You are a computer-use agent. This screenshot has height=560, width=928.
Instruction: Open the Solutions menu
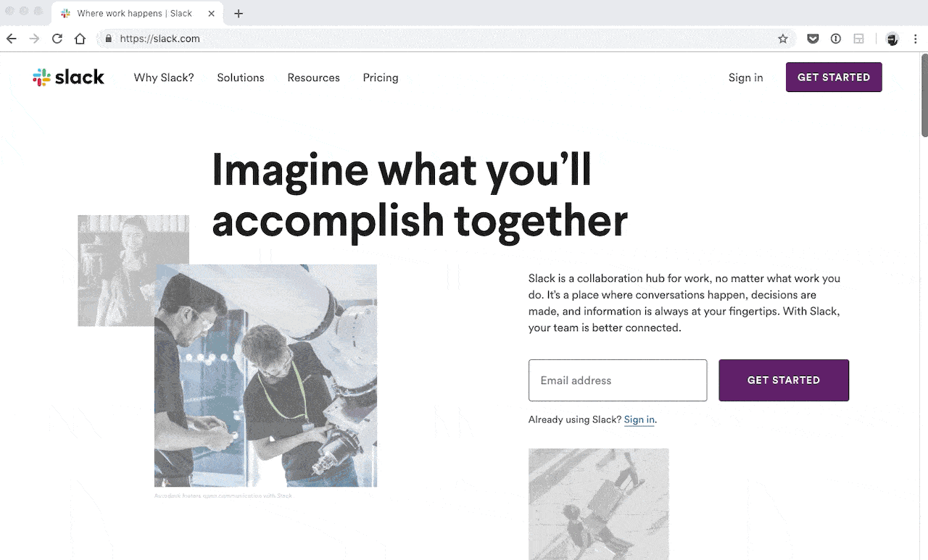coord(241,78)
